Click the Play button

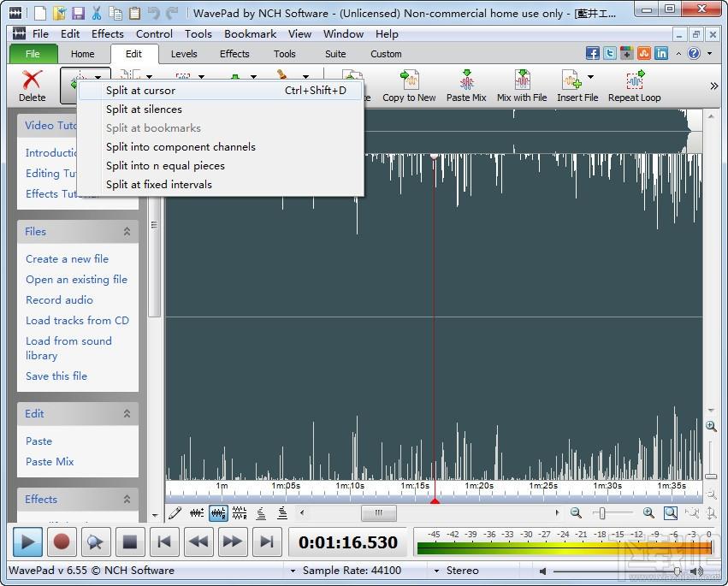[27, 542]
